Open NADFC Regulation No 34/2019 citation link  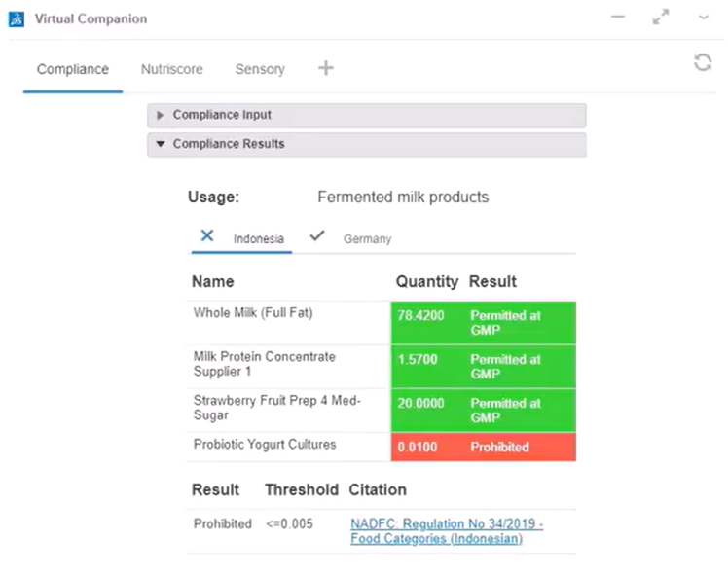coord(446,531)
